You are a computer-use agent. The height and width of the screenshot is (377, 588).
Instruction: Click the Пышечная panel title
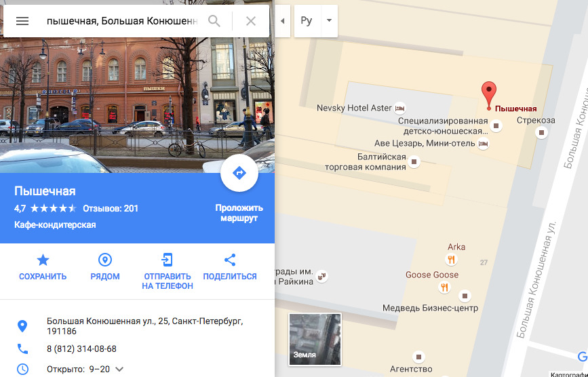(45, 191)
